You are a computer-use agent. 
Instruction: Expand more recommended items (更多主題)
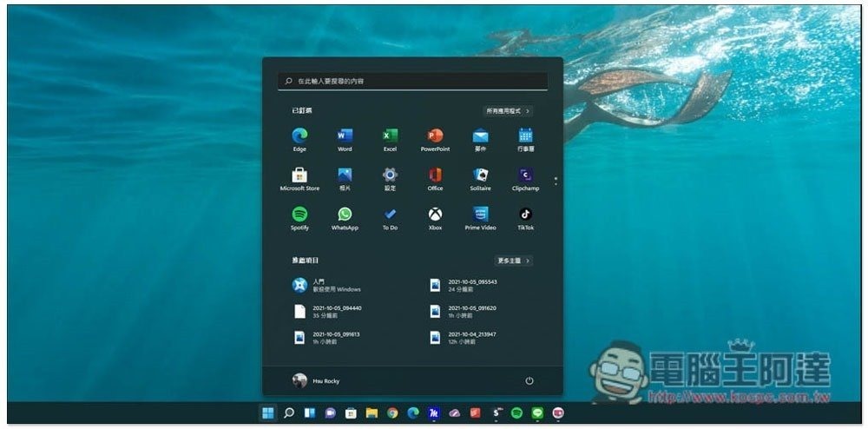(514, 261)
